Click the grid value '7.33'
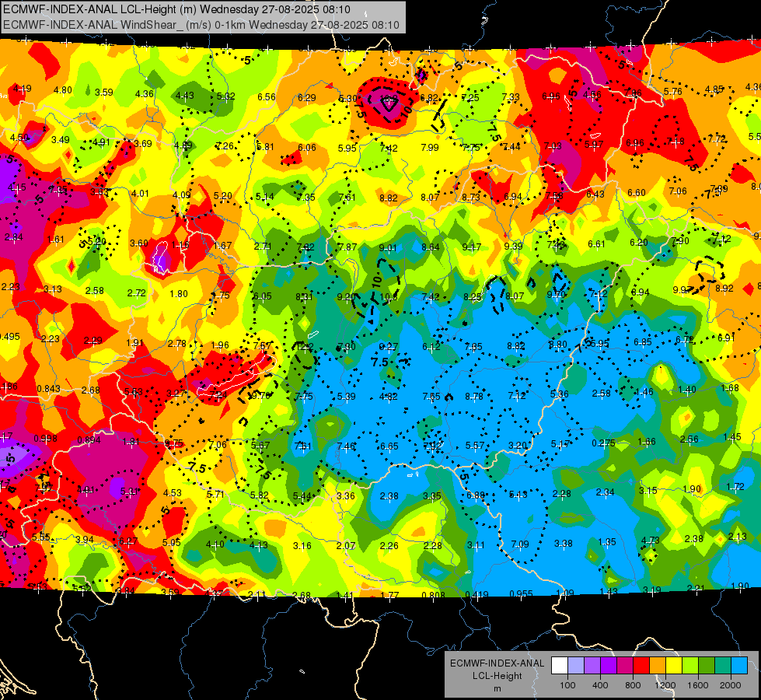761x700 pixels. pyautogui.click(x=511, y=97)
